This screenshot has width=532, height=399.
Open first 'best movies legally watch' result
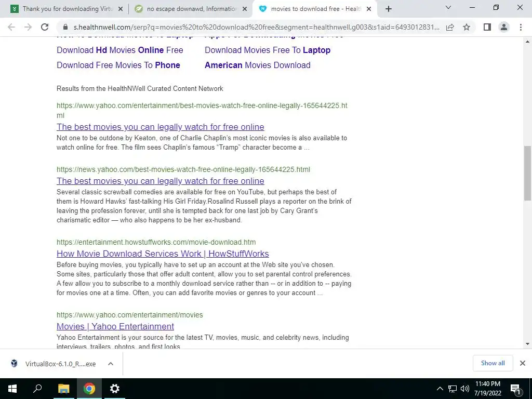[160, 127]
